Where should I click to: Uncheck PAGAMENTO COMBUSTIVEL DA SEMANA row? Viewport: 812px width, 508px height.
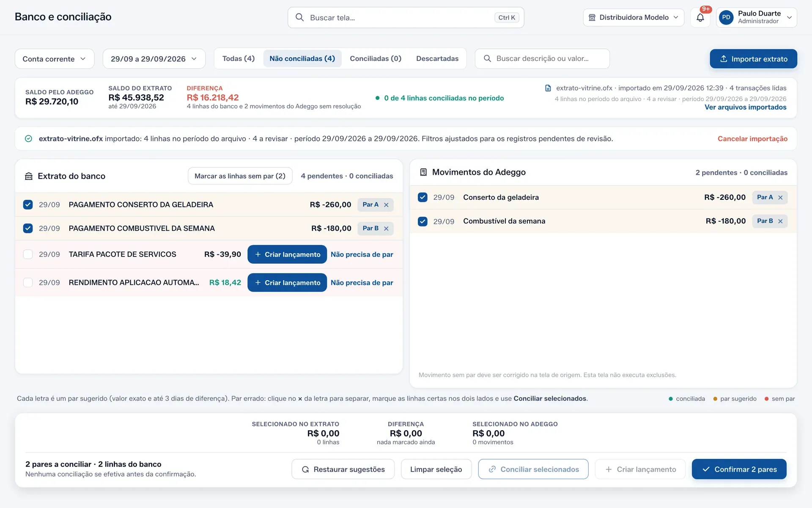(x=28, y=229)
